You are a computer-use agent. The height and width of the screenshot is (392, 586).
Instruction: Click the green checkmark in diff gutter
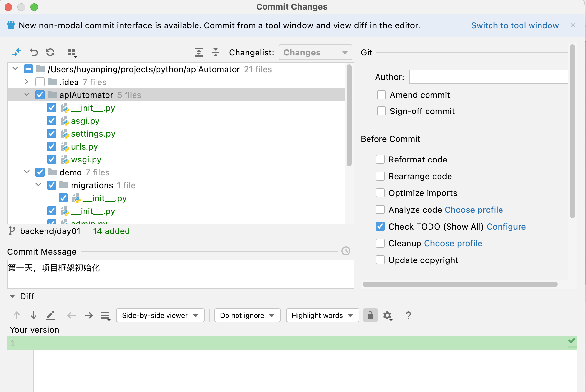(572, 341)
